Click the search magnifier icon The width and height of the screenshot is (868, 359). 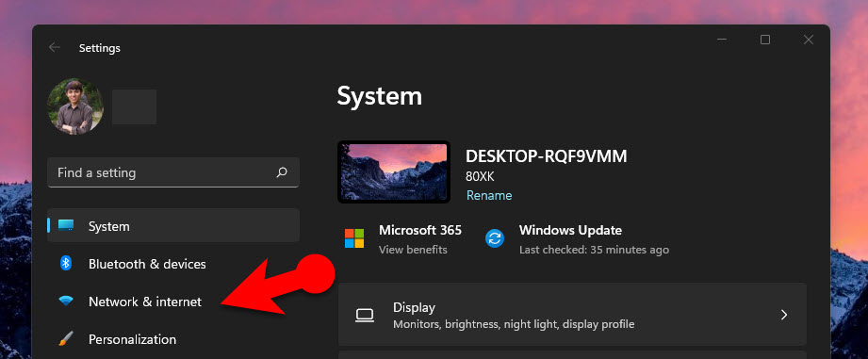(x=282, y=172)
